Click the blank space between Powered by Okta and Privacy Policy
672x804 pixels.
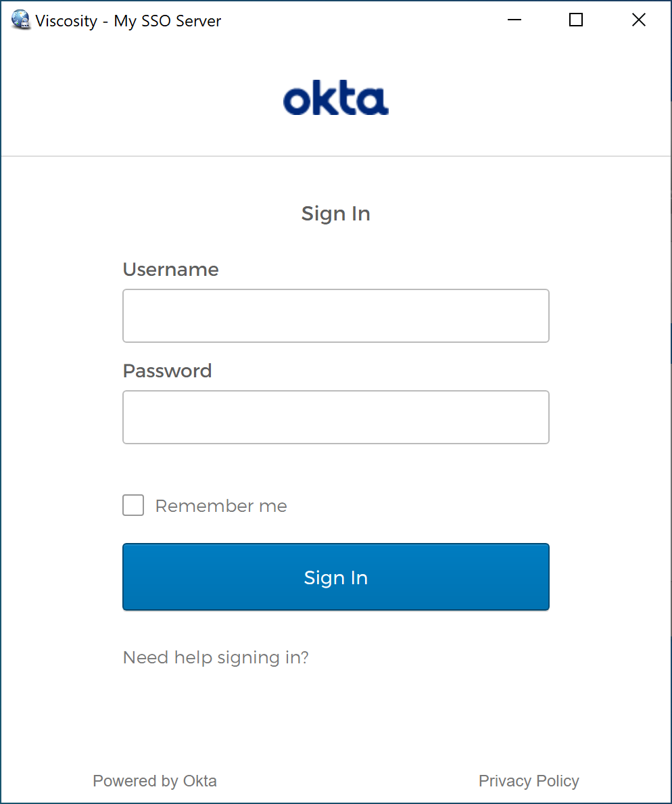[347, 781]
